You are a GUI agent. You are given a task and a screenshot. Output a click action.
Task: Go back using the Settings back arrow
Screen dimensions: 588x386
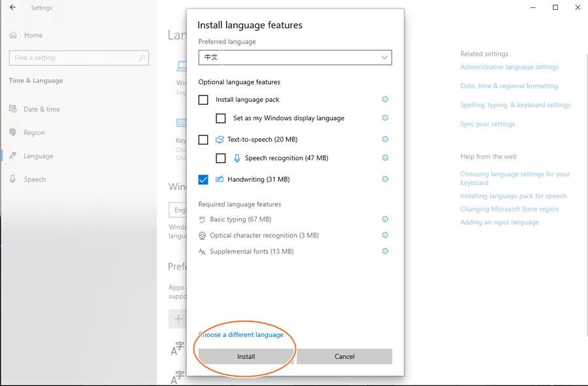pyautogui.click(x=13, y=8)
